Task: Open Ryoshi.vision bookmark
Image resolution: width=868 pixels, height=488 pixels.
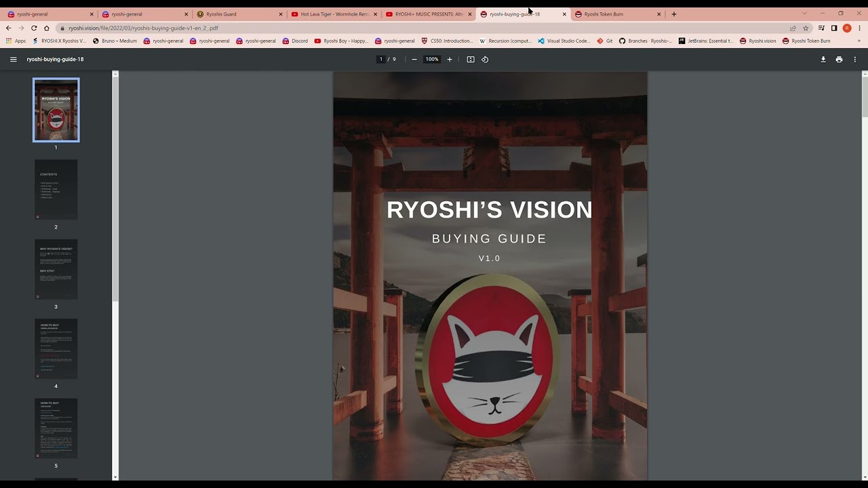Action: point(757,41)
